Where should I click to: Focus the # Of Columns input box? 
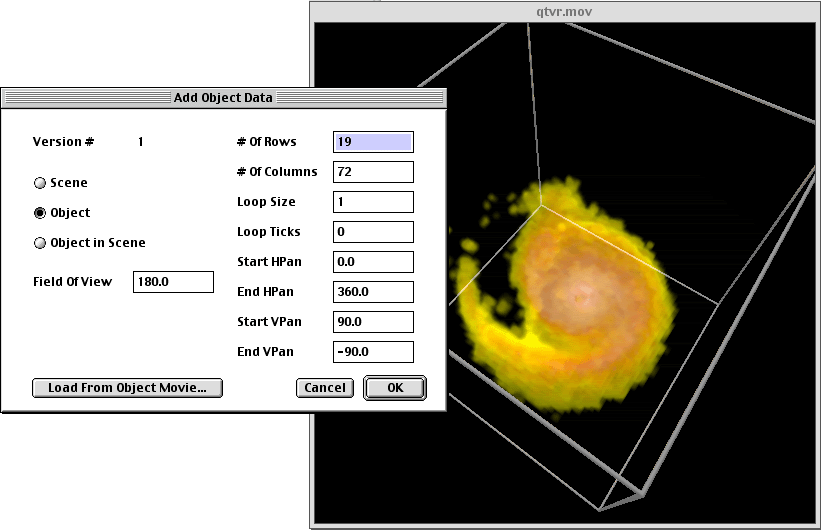(x=373, y=172)
